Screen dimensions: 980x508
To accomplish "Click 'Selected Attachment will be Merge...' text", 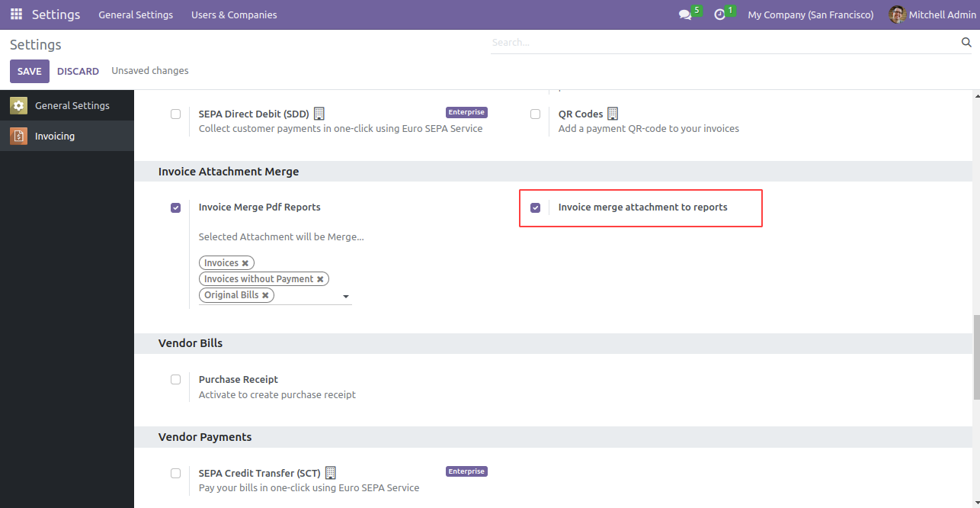I will point(281,237).
